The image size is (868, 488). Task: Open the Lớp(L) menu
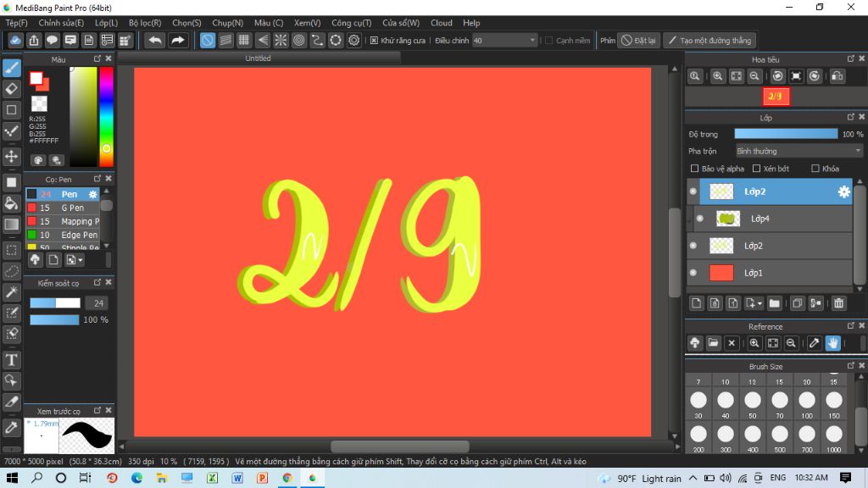106,23
